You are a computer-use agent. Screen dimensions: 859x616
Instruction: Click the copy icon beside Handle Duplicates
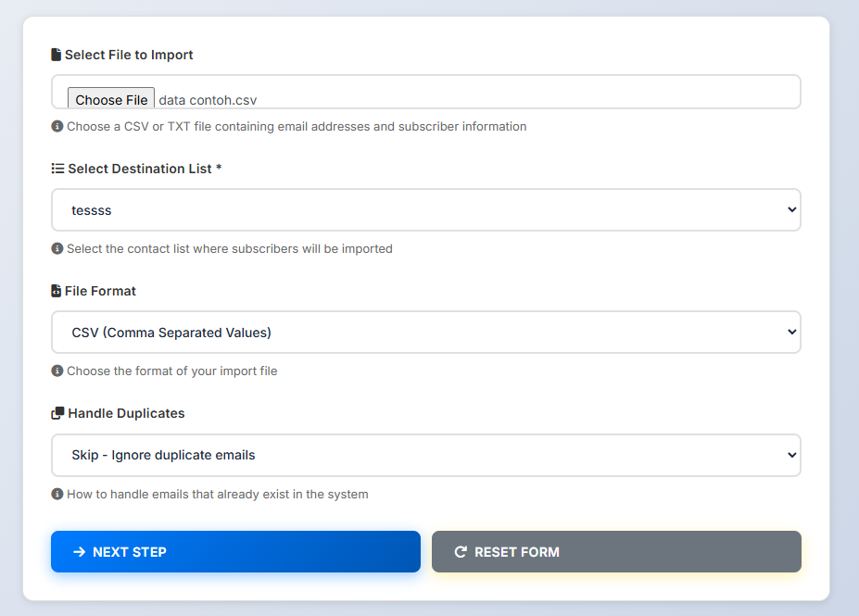tap(57, 413)
